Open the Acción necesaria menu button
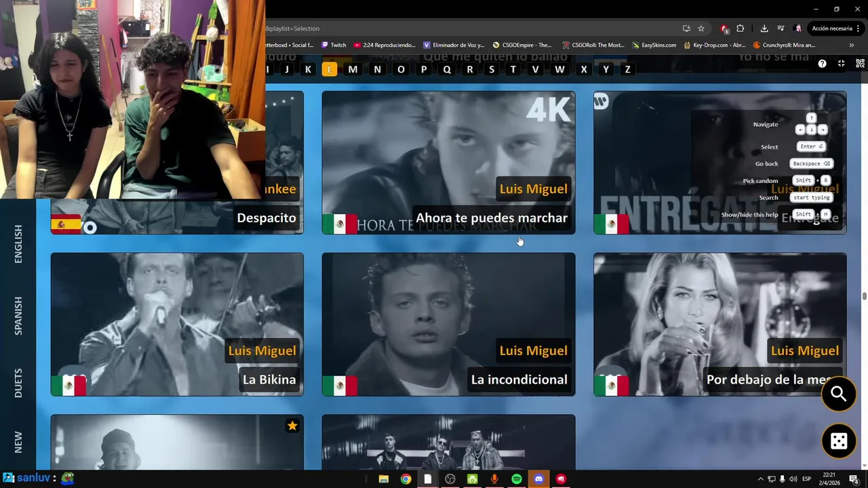Screen dimensions: 868x488 (835, 28)
